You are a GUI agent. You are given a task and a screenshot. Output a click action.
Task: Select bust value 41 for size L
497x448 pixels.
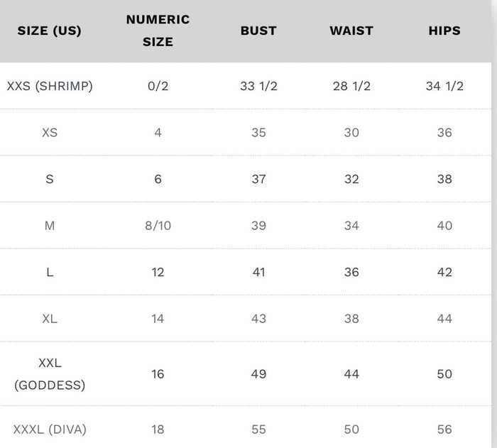(258, 272)
